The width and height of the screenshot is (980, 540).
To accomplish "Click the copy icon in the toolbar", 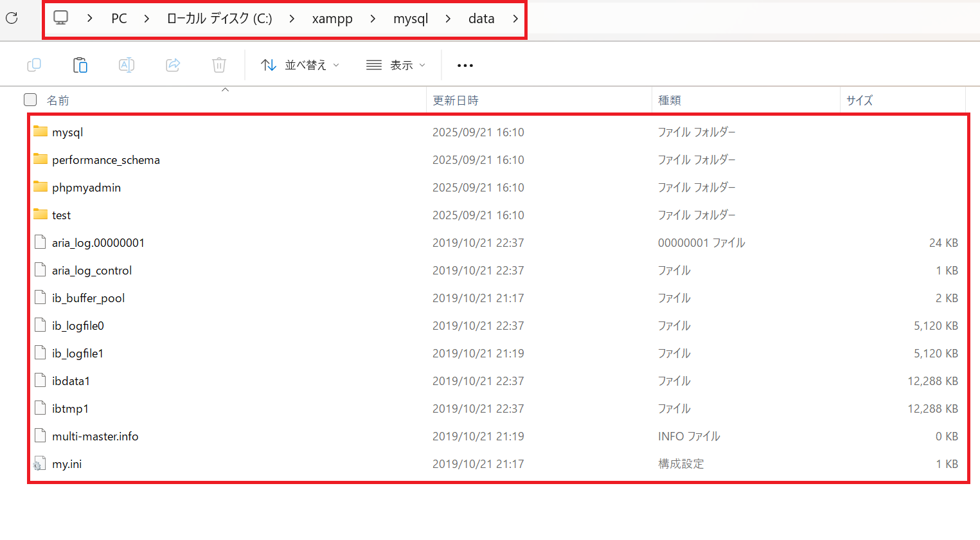I will pyautogui.click(x=34, y=65).
